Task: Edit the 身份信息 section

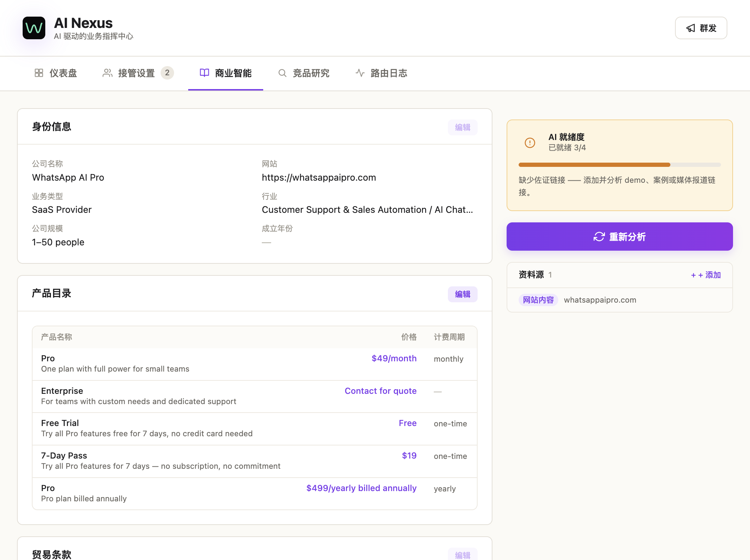Action: [x=462, y=127]
